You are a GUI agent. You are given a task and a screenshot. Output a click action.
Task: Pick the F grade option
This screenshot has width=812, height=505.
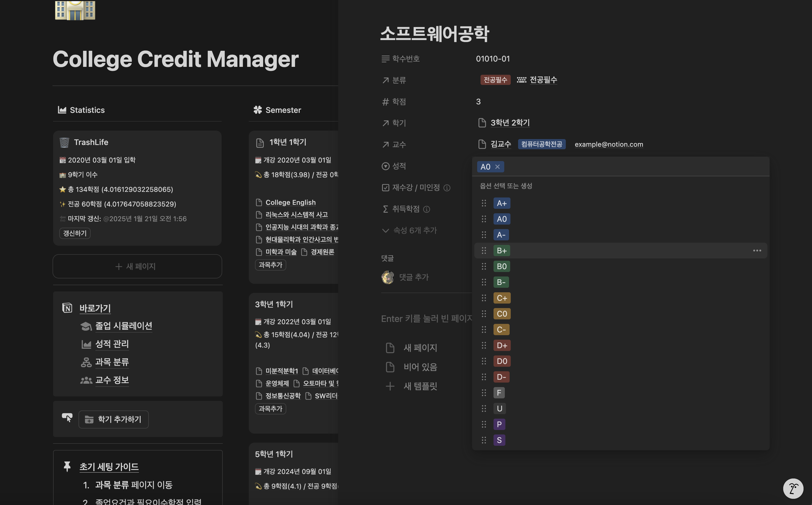499,393
